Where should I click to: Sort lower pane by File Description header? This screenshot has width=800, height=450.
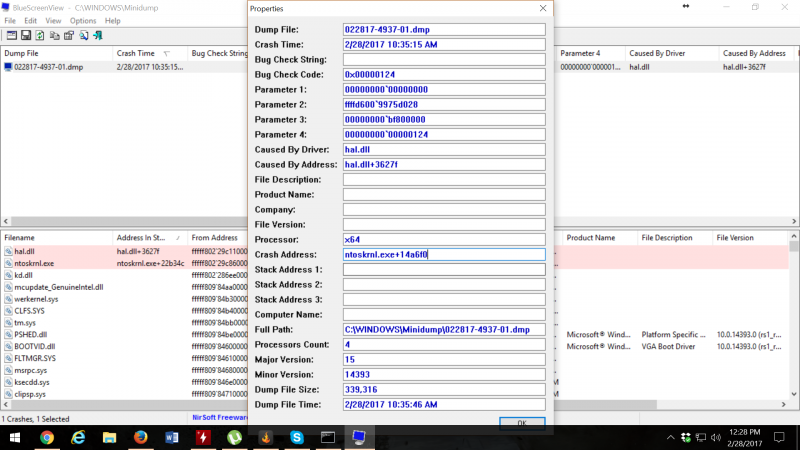[674, 238]
